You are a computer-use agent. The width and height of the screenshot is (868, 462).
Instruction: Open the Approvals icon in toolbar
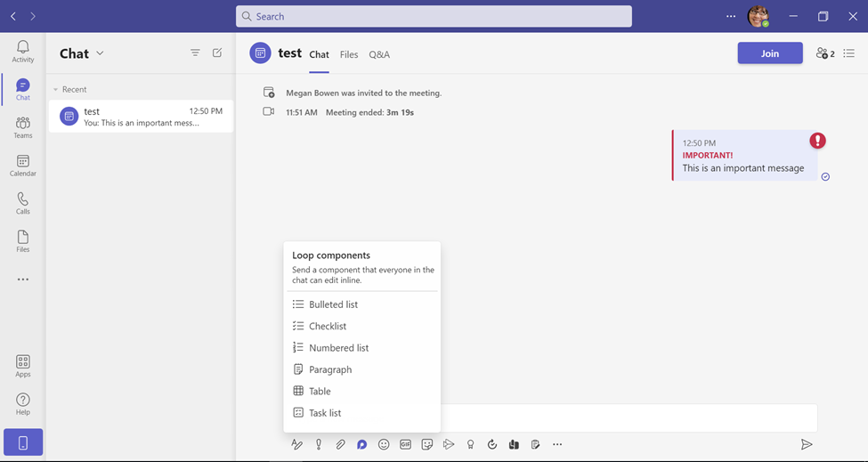point(492,444)
